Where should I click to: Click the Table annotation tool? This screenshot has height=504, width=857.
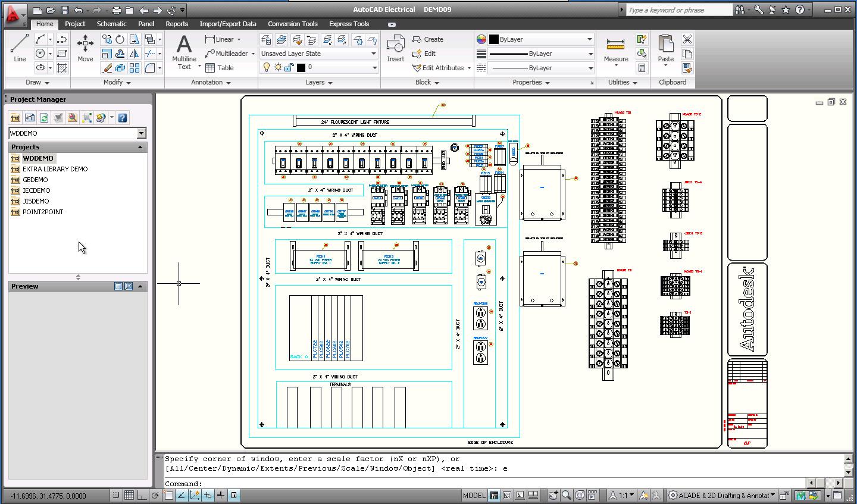click(219, 68)
